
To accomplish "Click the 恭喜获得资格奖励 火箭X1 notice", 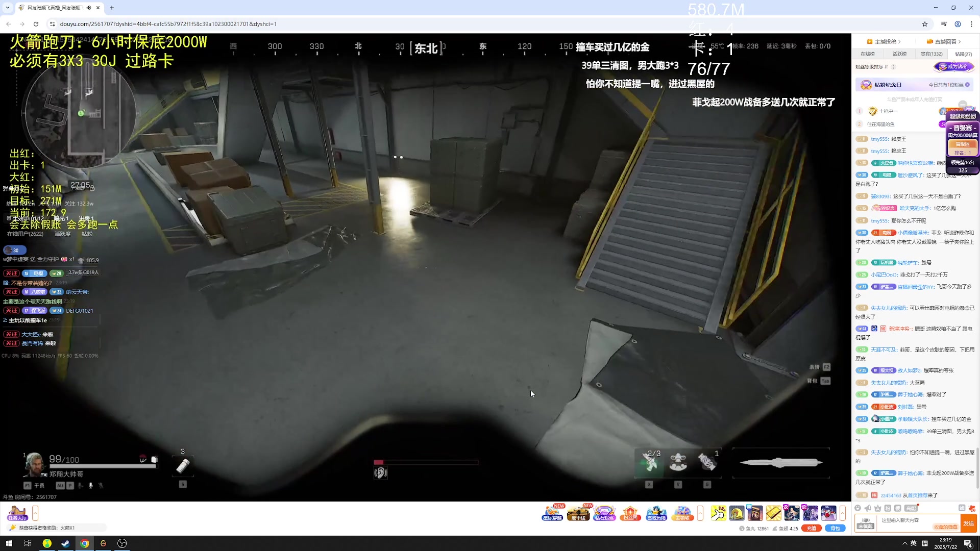I will (58, 528).
